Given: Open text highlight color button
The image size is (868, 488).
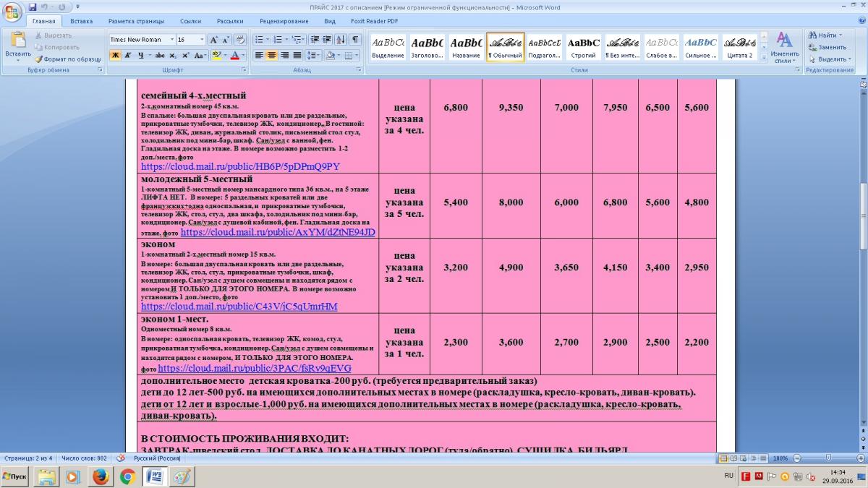Looking at the screenshot, I should 216,55.
